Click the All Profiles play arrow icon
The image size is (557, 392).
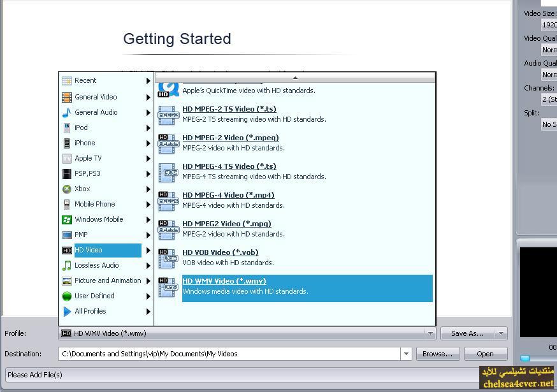(67, 311)
